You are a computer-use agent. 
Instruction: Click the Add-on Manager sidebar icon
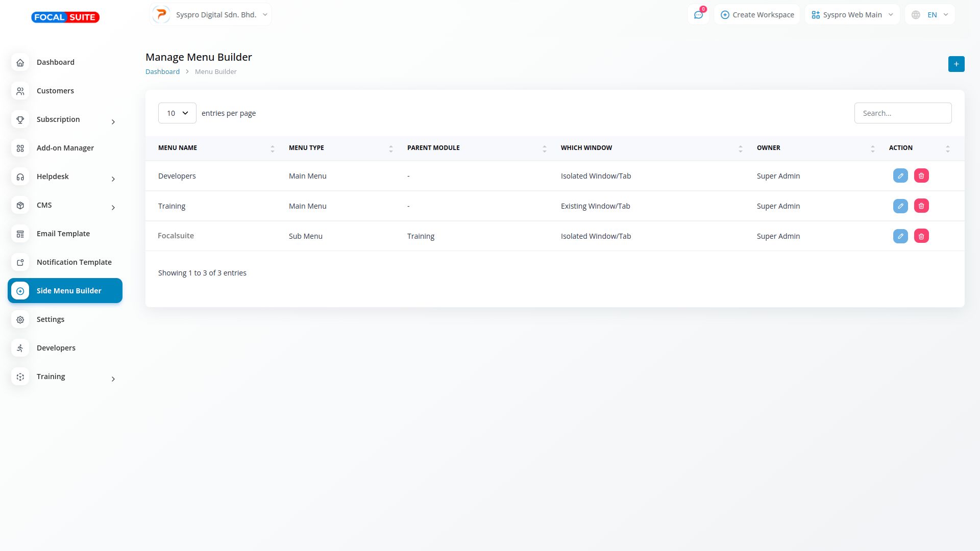[20, 148]
